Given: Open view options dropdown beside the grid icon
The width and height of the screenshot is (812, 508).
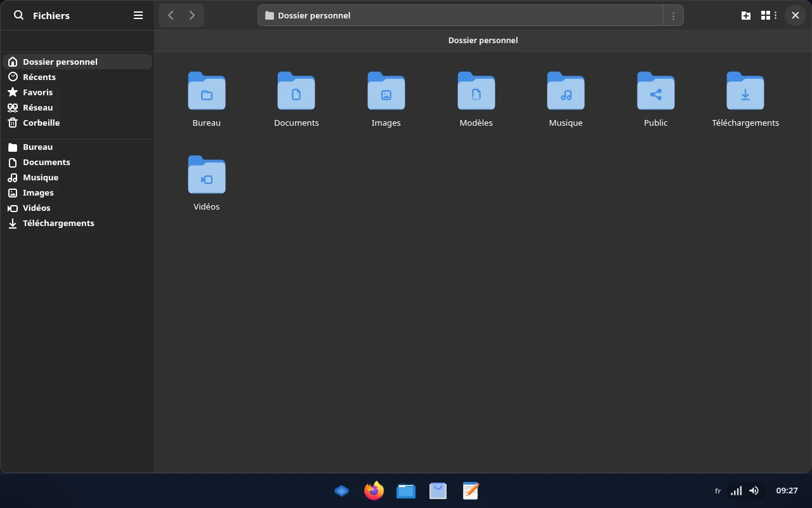Looking at the screenshot, I should pyautogui.click(x=775, y=15).
